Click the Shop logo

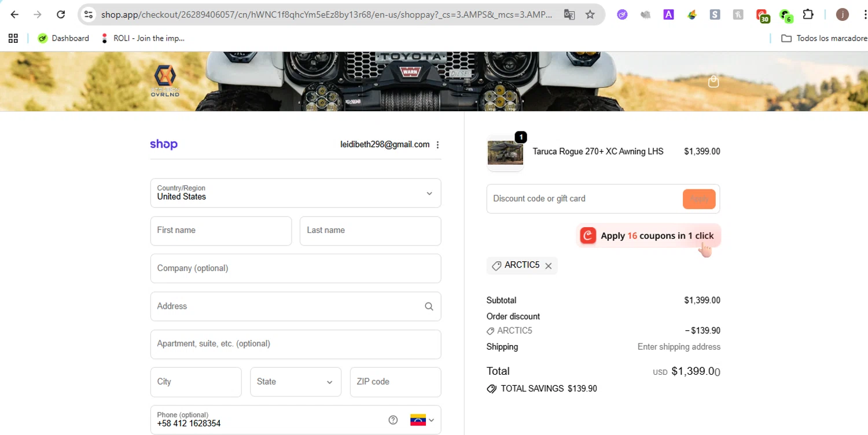click(x=164, y=144)
